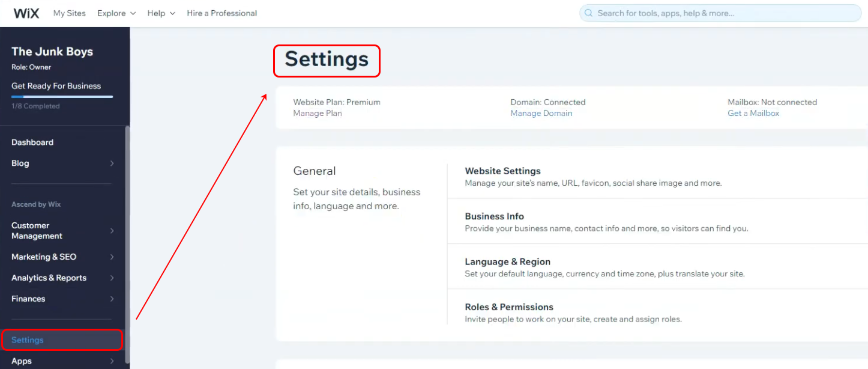This screenshot has width=868, height=369.
Task: Click the sidebar vertical scrollbar
Action: coord(127,240)
